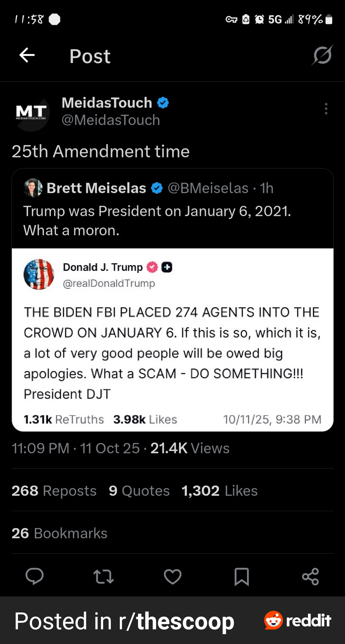Viewport: 345px width, 644px height.
Task: Open the Grok icon in header
Action: click(322, 55)
